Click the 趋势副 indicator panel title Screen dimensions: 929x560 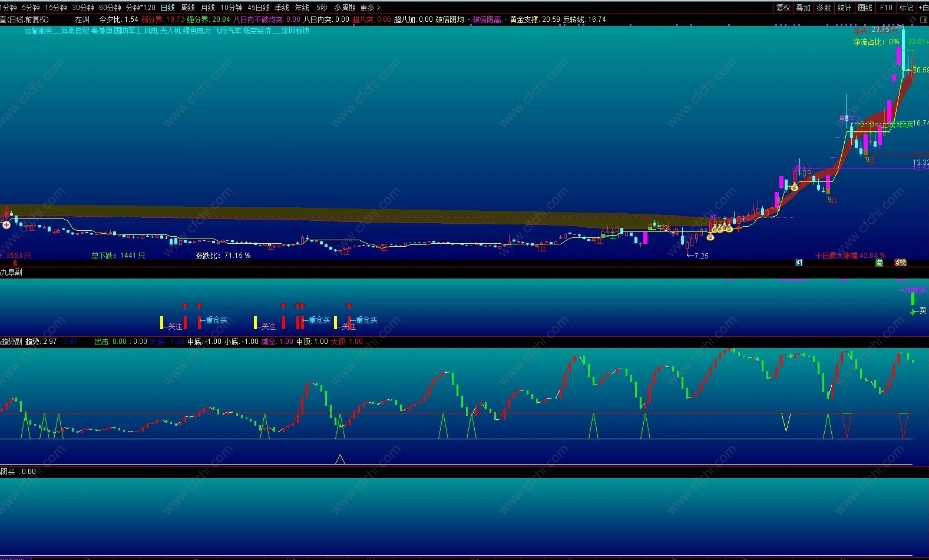[11, 342]
